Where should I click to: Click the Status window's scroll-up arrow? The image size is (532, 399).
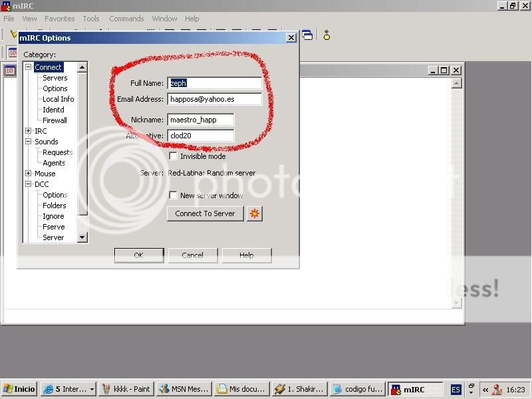(x=457, y=83)
